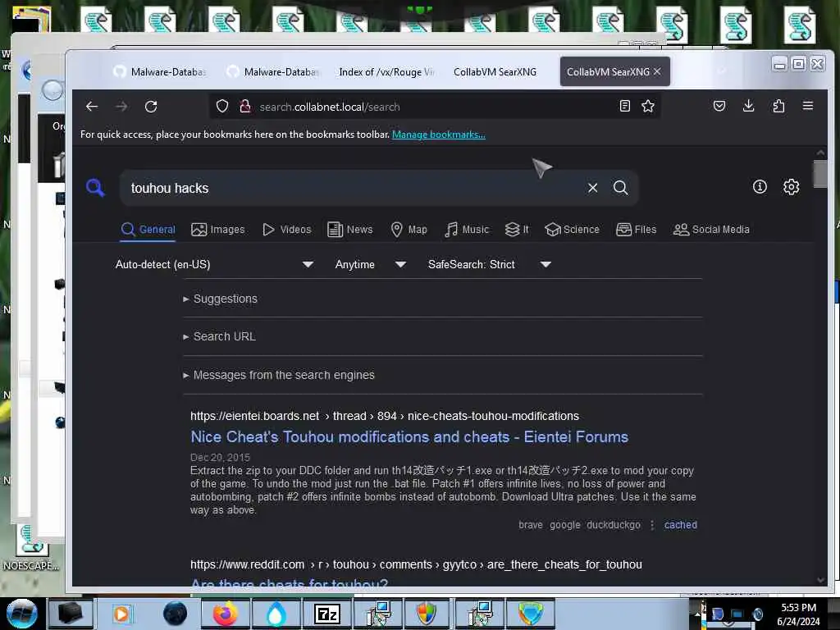This screenshot has width=840, height=630.
Task: Click the address bar URL field
Action: click(x=434, y=107)
